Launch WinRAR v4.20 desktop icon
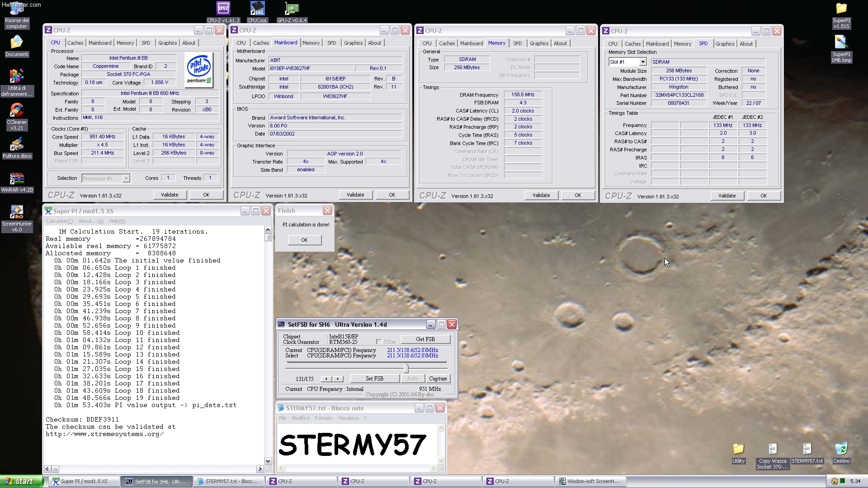 pyautogui.click(x=17, y=182)
